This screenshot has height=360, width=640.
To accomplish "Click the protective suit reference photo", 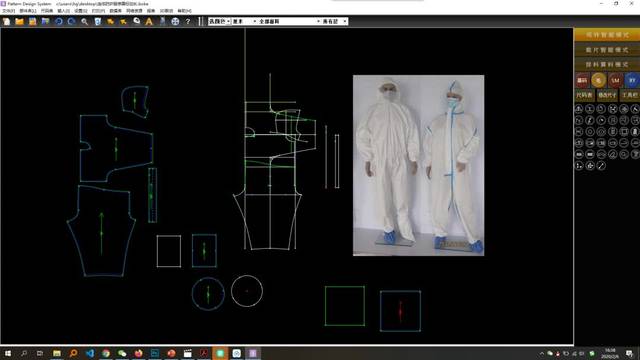I will [x=418, y=165].
